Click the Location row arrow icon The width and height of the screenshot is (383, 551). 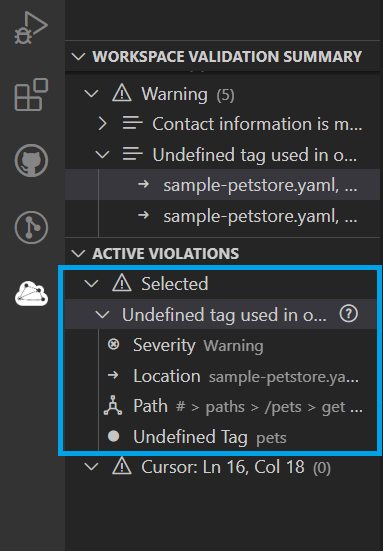pyautogui.click(x=113, y=375)
